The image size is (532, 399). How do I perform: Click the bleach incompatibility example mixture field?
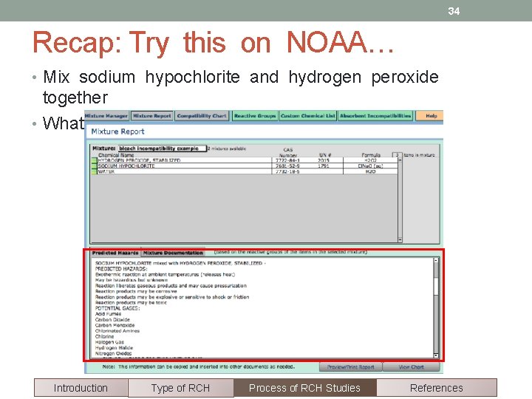pyautogui.click(x=162, y=149)
